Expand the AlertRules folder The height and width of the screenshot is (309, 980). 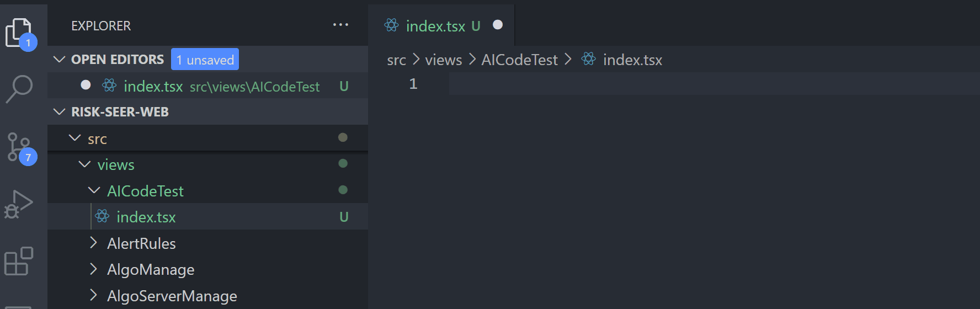click(93, 243)
